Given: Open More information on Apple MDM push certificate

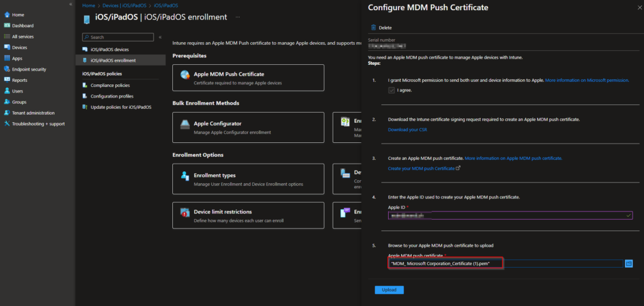Looking at the screenshot, I should coord(513,158).
